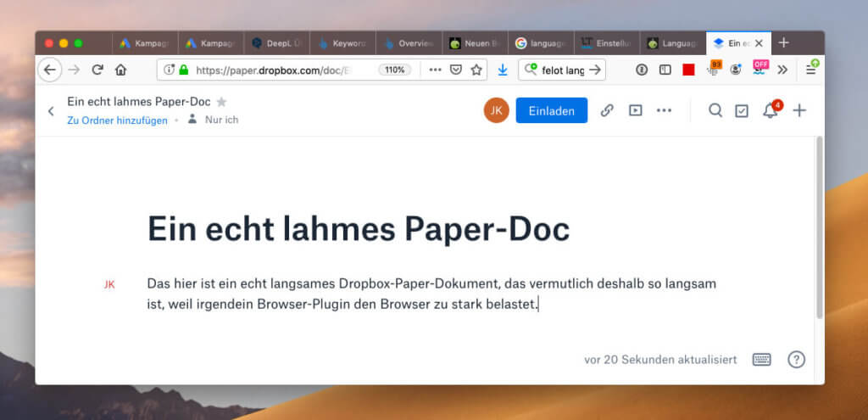Open the JK user avatar

point(497,110)
